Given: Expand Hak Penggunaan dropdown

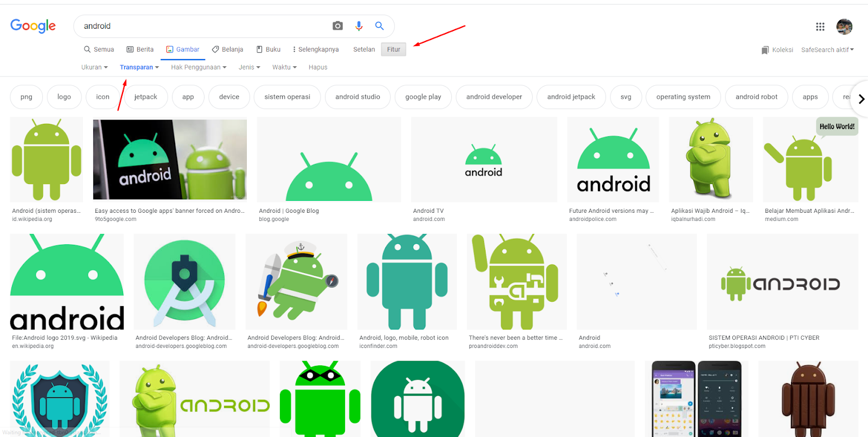Looking at the screenshot, I should (199, 67).
